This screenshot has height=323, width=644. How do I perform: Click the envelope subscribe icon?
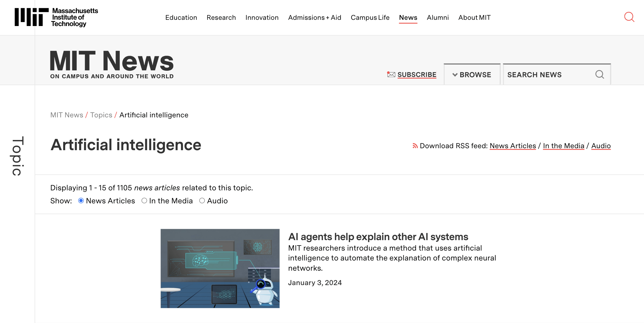click(391, 75)
